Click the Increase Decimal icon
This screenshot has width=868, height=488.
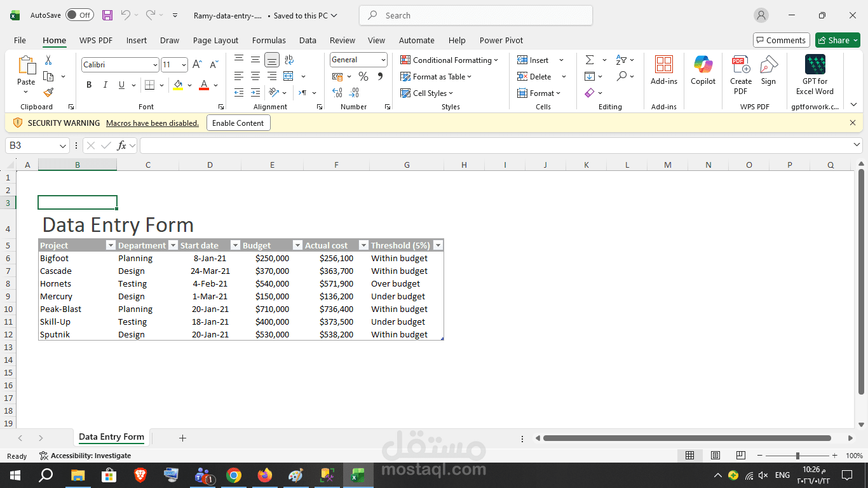(337, 93)
